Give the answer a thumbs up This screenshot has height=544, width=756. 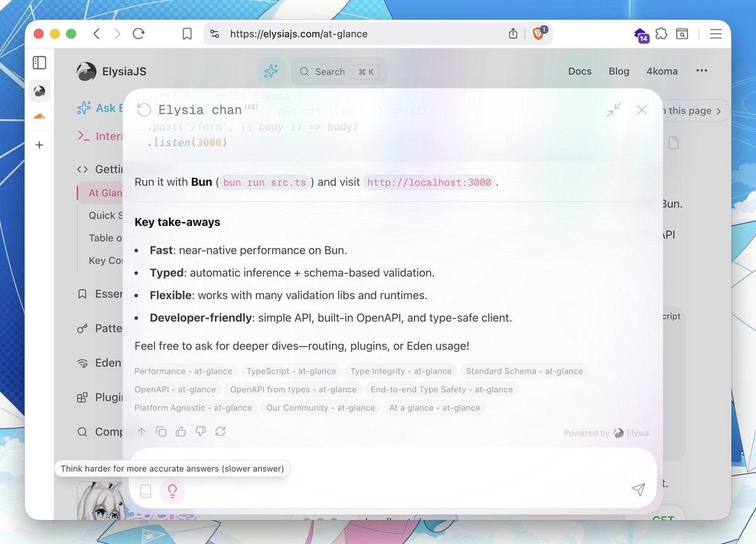(x=181, y=431)
